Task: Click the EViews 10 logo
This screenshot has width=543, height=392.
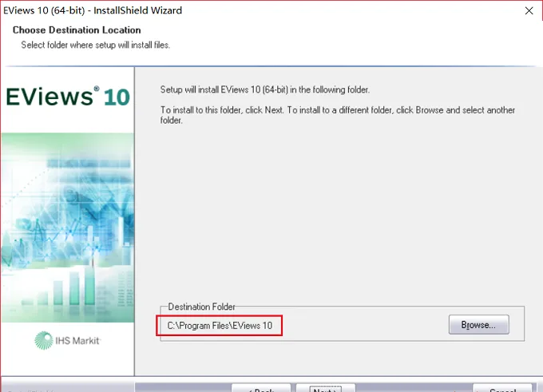Action: [x=68, y=97]
